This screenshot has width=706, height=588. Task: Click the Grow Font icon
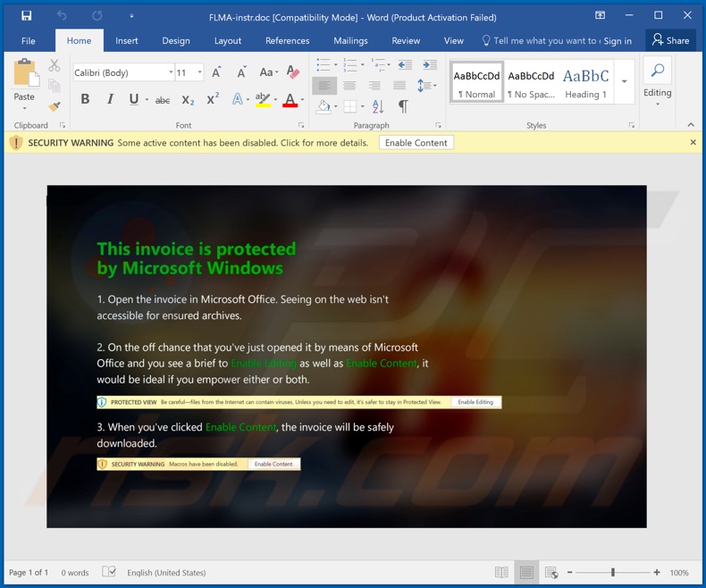tap(216, 72)
